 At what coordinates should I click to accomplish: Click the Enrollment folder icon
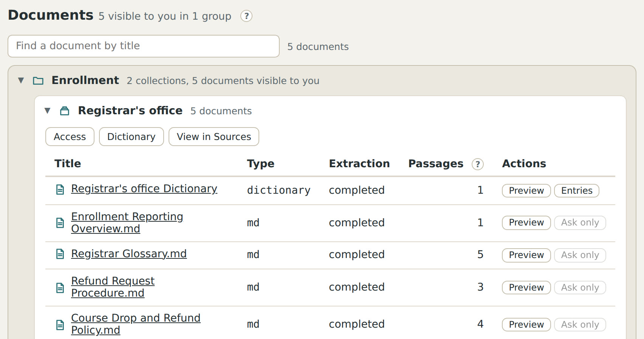pyautogui.click(x=38, y=81)
